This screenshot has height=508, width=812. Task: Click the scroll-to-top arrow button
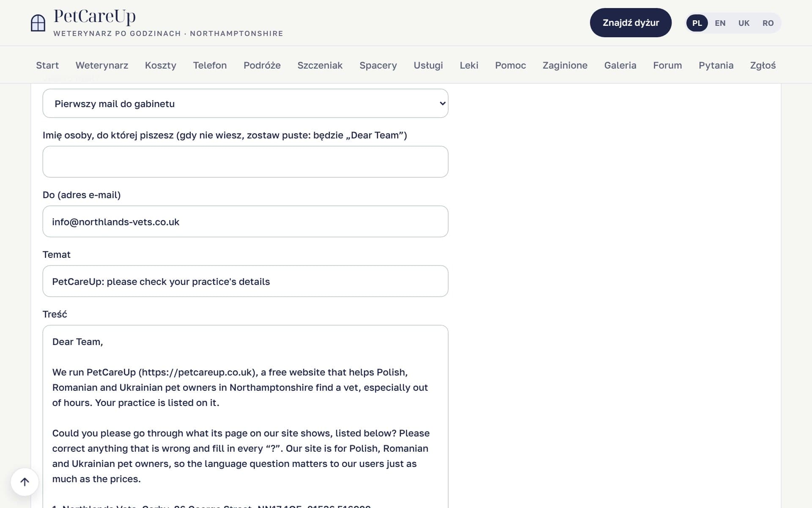pos(25,482)
